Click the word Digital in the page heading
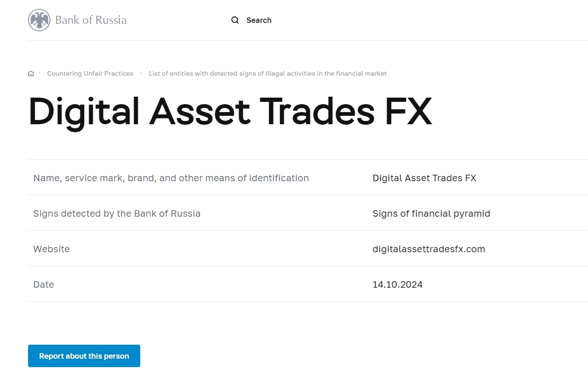The image size is (588, 383). coord(84,112)
